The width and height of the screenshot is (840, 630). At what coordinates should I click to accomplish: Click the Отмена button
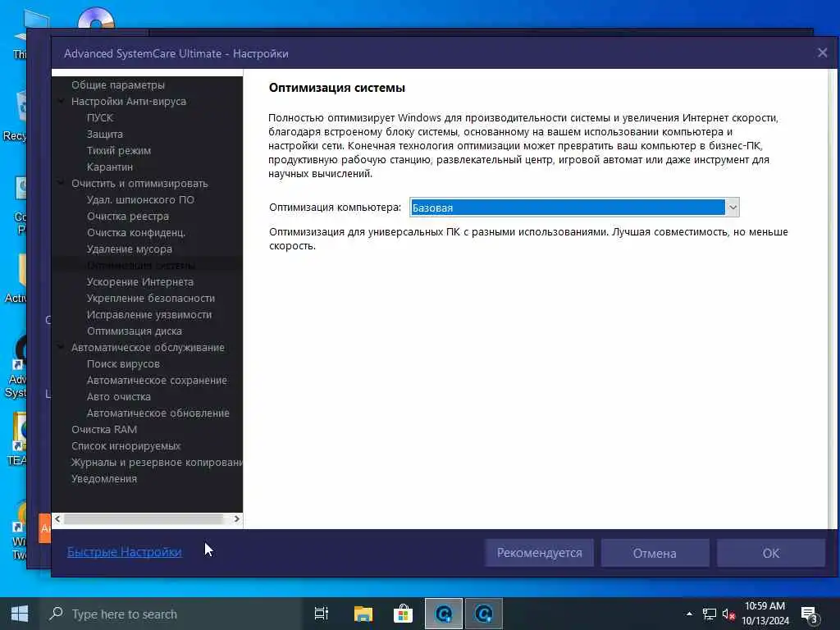(x=655, y=553)
